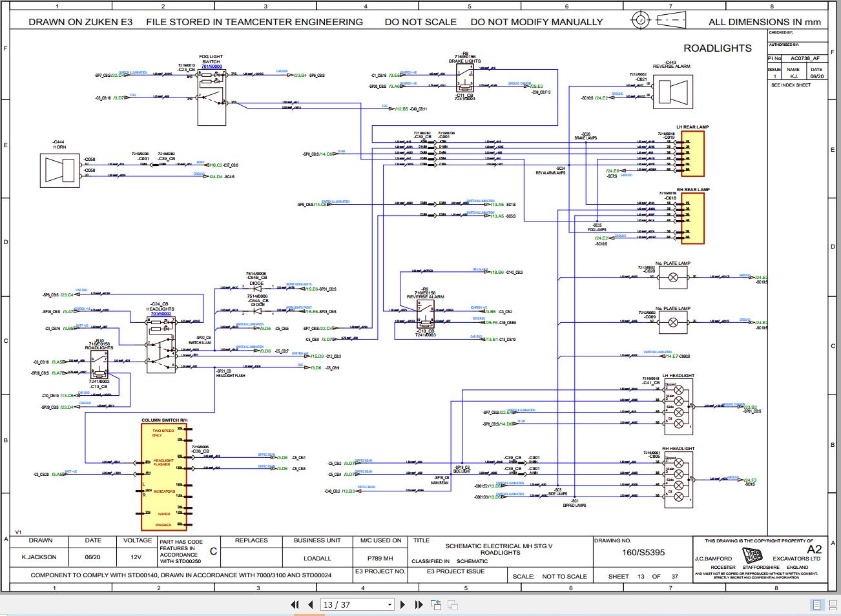Click the go to previous view icon
841x616 pixels.
point(436,604)
